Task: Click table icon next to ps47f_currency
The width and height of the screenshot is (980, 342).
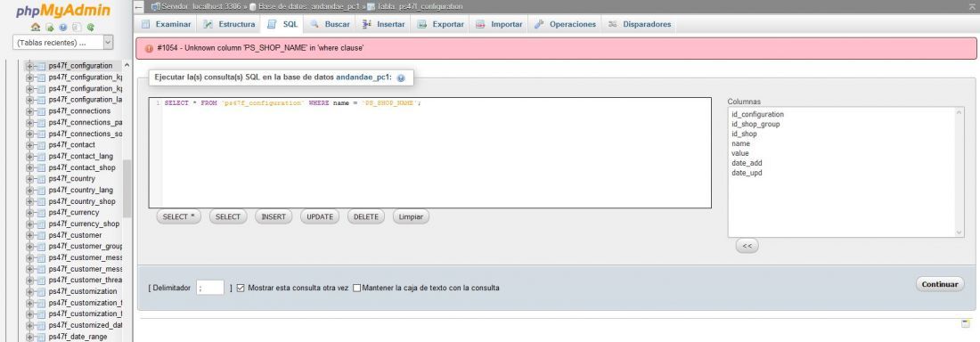Action: point(41,213)
